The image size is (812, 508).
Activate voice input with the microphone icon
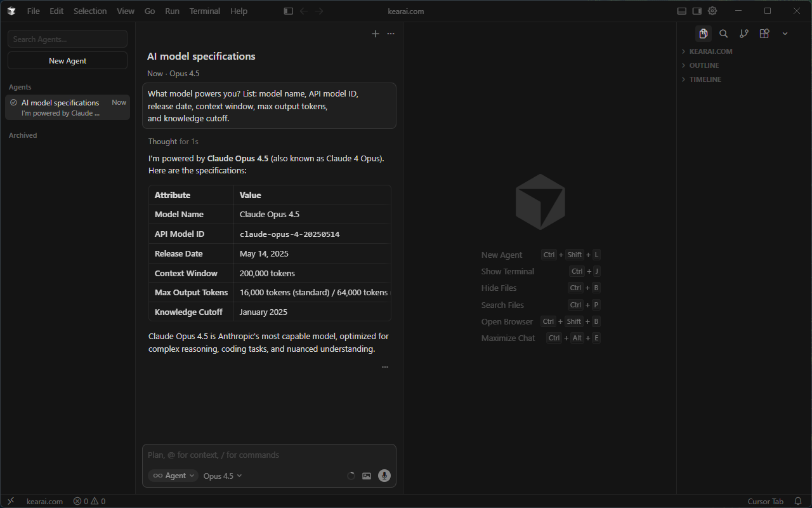(x=384, y=476)
